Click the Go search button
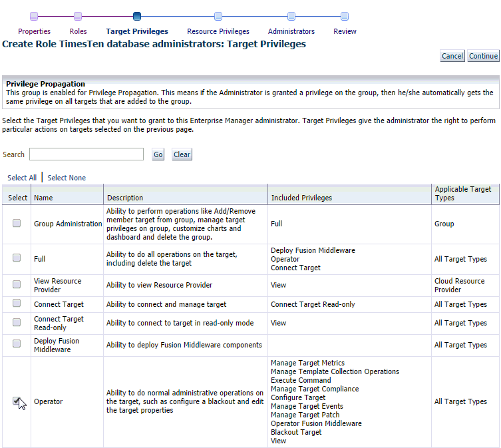Viewport: 501px width, 448px height. (158, 154)
